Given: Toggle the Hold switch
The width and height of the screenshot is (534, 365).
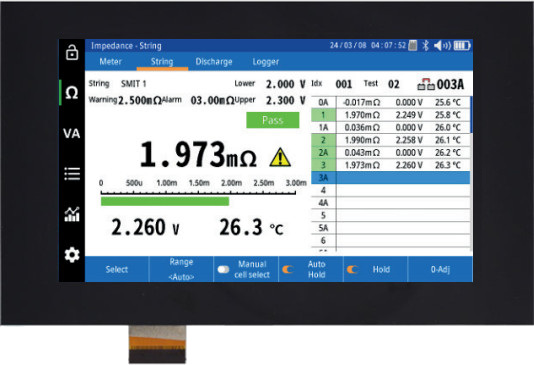Looking at the screenshot, I should coord(352,269).
